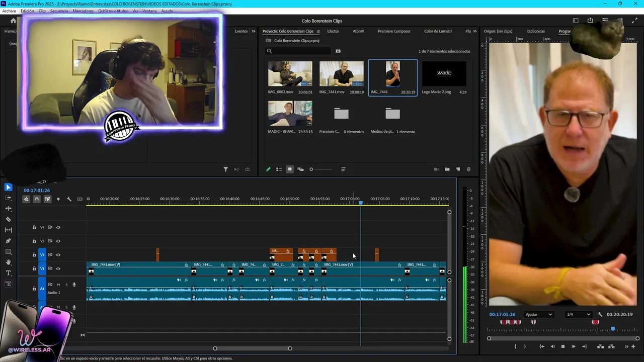Select the Track Select Forward tool
The height and width of the screenshot is (362, 644).
(x=8, y=198)
